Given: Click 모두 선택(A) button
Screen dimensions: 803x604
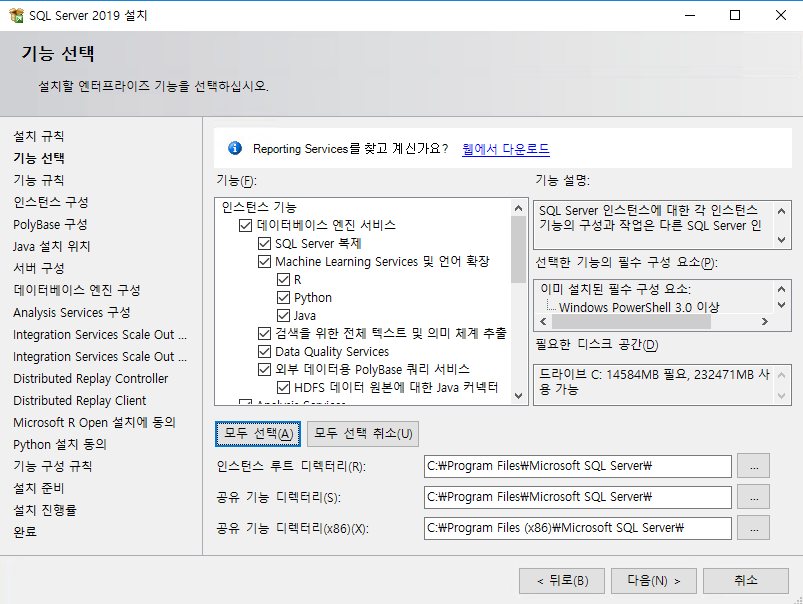Looking at the screenshot, I should 258,434.
